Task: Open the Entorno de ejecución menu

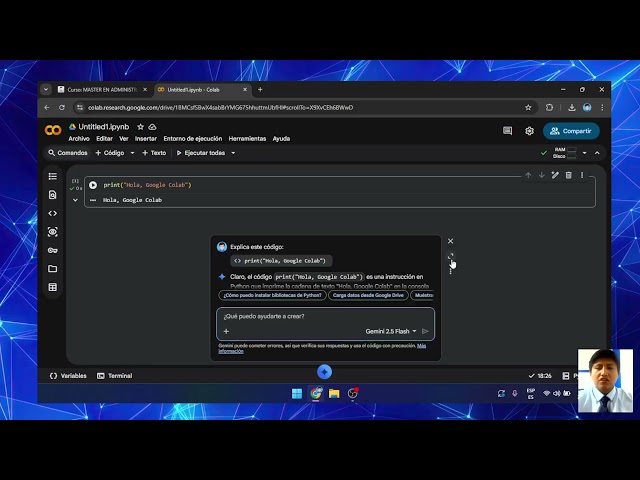Action: click(x=193, y=139)
